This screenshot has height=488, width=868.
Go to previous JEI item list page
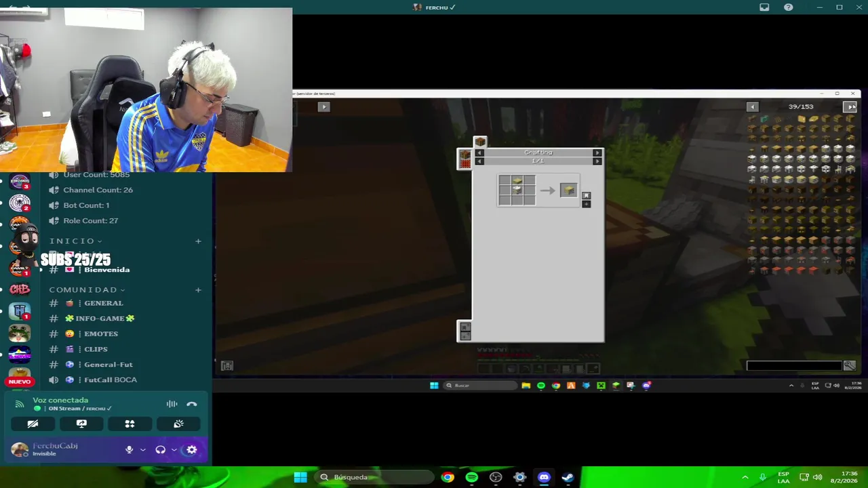click(x=752, y=106)
